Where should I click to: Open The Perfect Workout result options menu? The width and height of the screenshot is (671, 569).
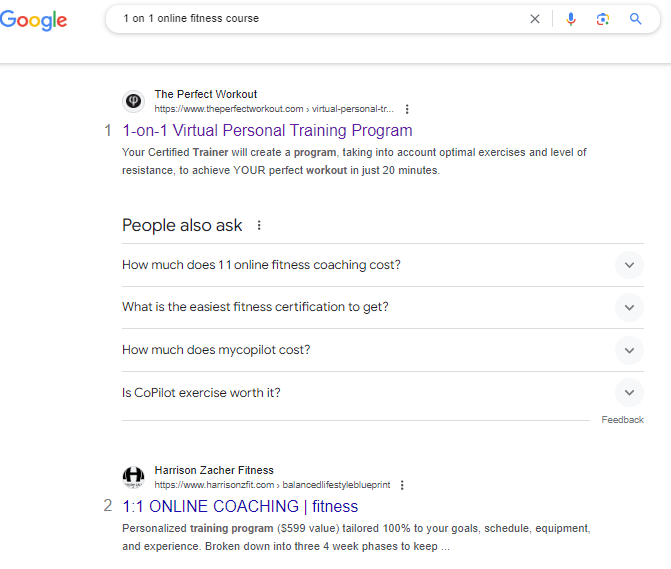click(x=407, y=109)
